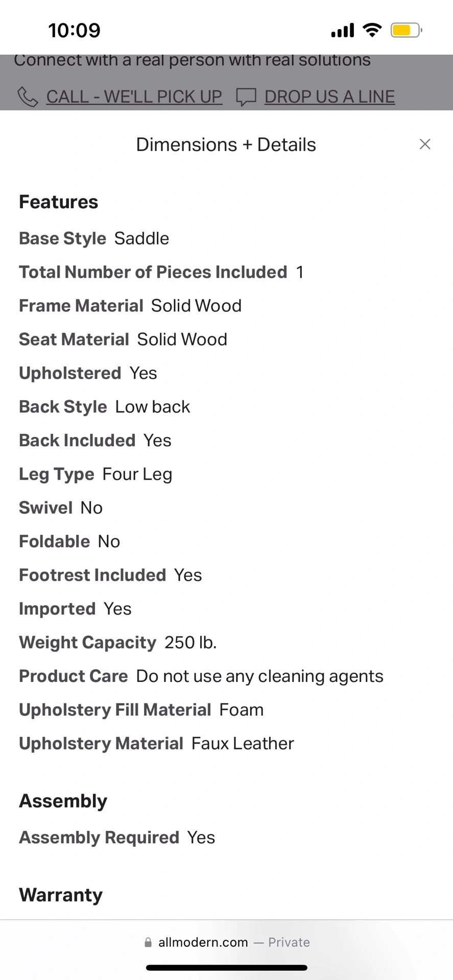Tap the Weight Capacity label
453x980 pixels.
(x=87, y=643)
